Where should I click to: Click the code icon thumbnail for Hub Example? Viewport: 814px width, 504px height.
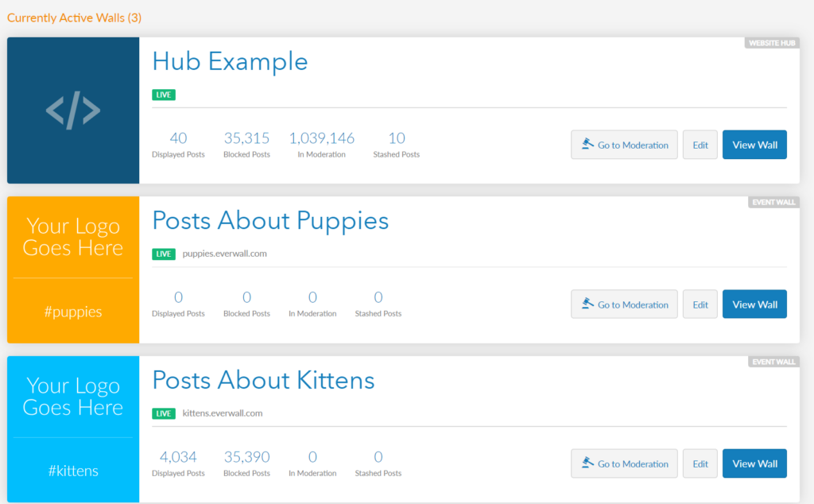click(72, 110)
